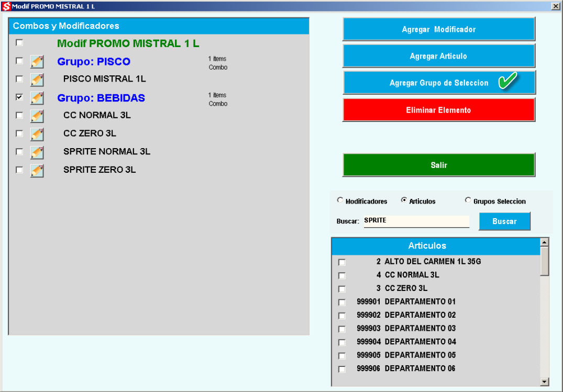Viewport: 563px width, 392px height.
Task: Check the Modif PROMO MISTRAL 1 L checkbox
Action: point(19,43)
